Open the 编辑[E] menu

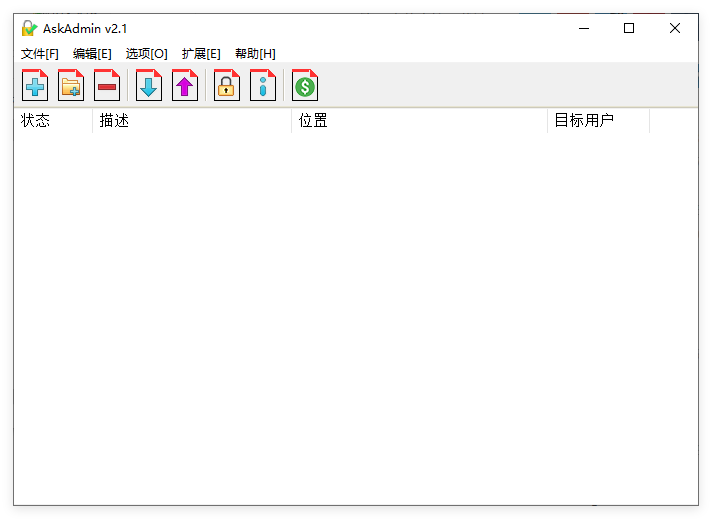click(92, 54)
